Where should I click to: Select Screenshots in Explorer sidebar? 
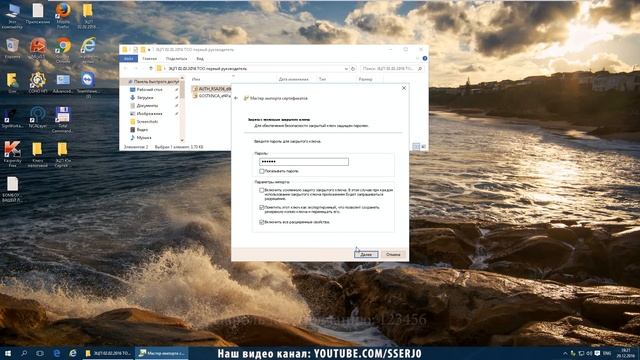click(147, 122)
